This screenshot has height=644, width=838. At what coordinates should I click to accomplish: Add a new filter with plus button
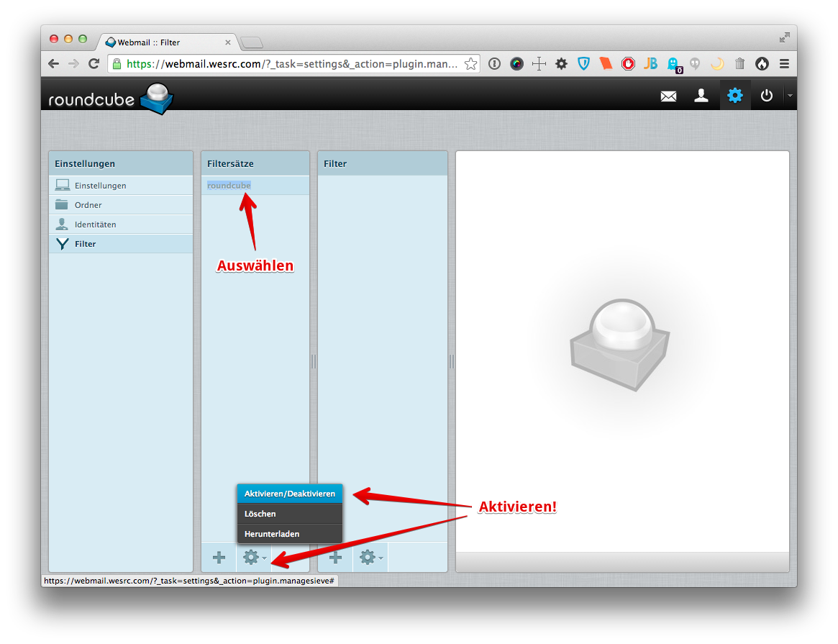336,558
